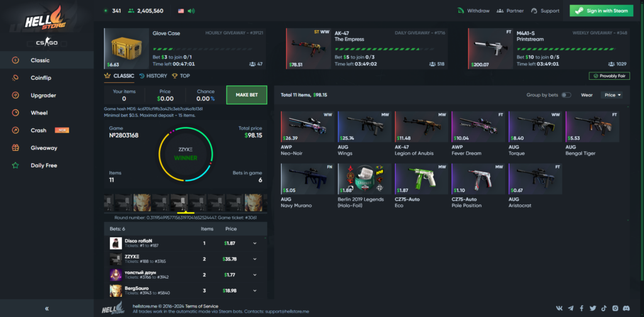Open the Wheel game mode

(47, 113)
